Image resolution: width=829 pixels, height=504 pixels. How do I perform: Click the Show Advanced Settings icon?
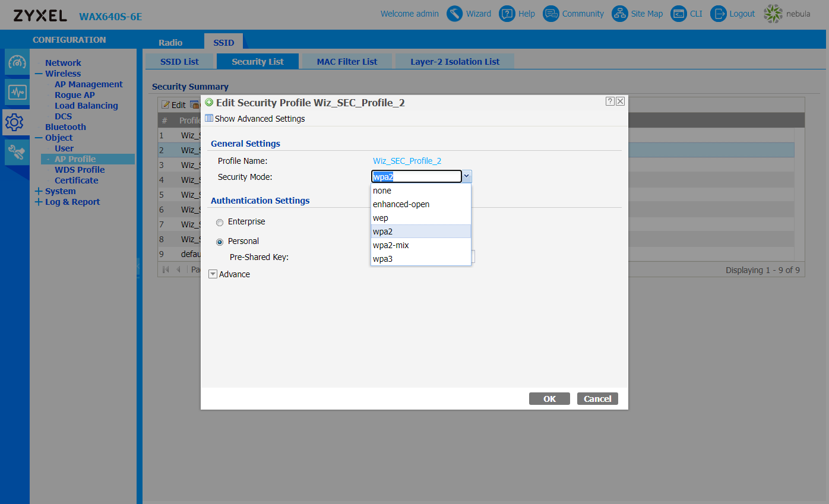pos(209,118)
